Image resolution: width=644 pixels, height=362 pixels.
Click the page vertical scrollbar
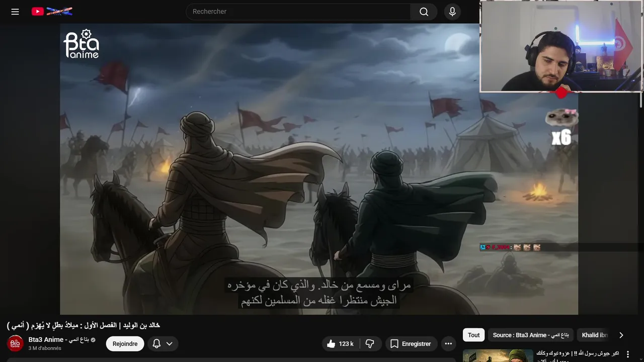[x=641, y=99]
